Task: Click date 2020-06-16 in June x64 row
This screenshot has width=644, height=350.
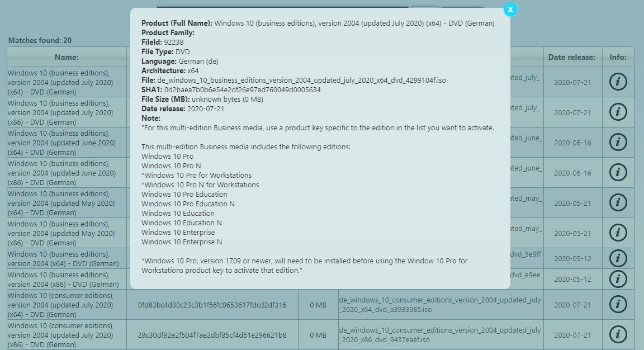Action: pyautogui.click(x=572, y=143)
